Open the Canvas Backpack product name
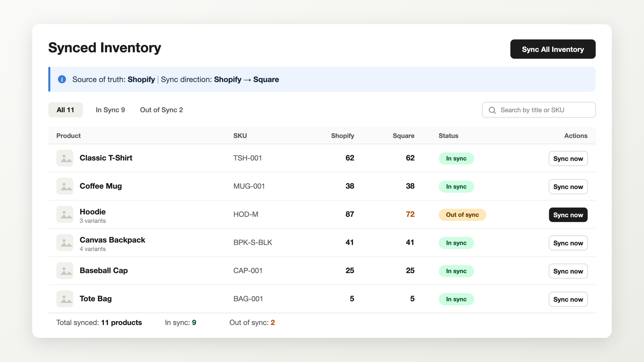This screenshot has height=362, width=644. tap(112, 240)
